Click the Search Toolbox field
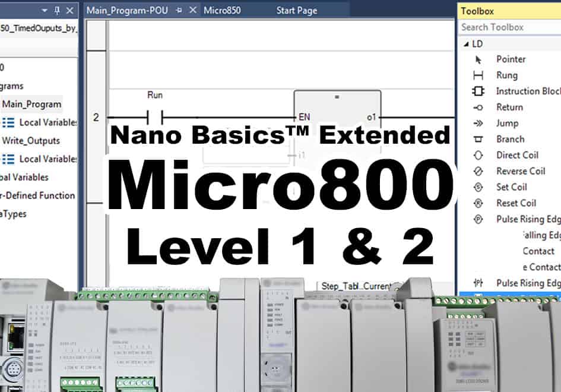 509,27
